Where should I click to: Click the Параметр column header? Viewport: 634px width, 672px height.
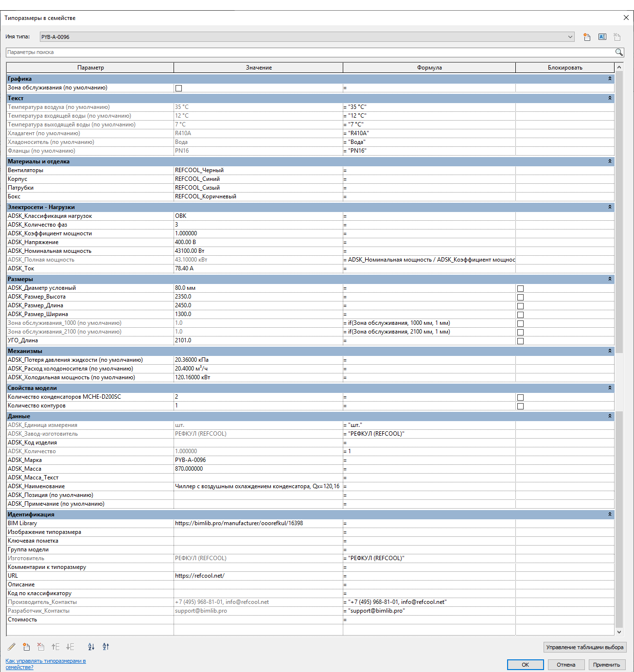90,68
